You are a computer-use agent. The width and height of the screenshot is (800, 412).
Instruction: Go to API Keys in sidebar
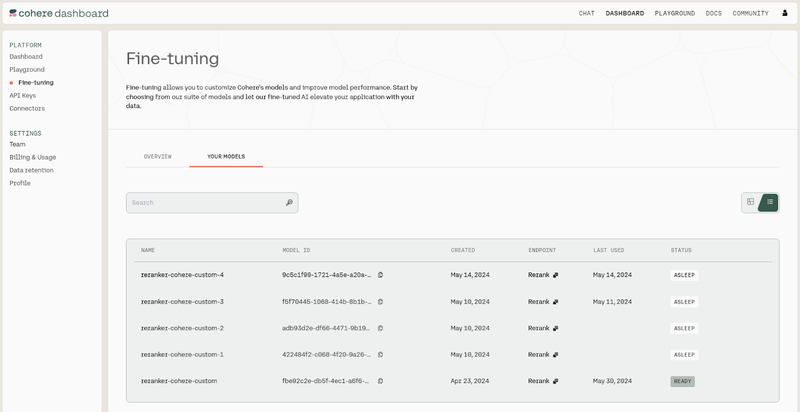point(22,95)
